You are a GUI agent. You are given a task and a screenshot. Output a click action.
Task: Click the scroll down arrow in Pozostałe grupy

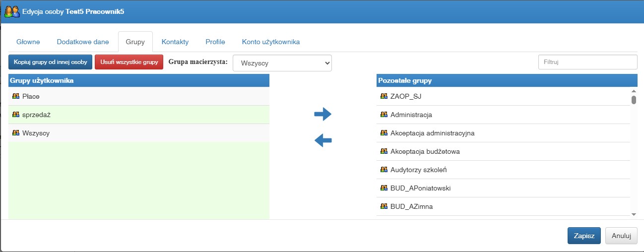click(634, 214)
